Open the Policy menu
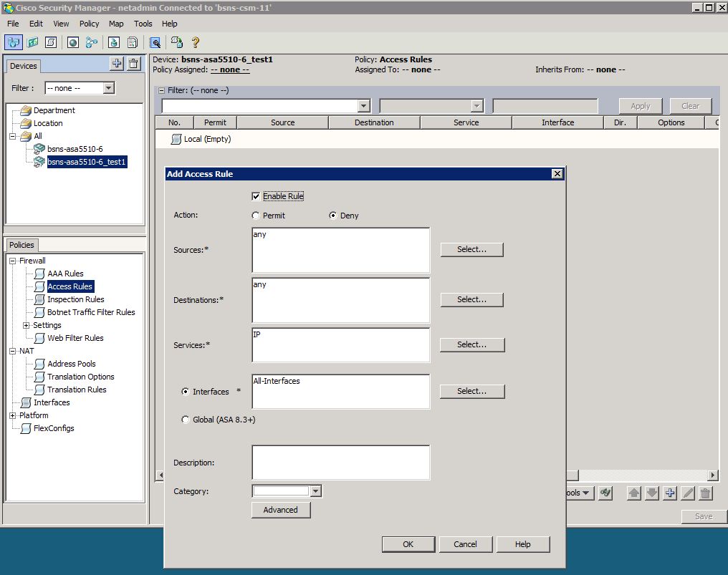Image resolution: width=728 pixels, height=575 pixels. click(x=89, y=24)
